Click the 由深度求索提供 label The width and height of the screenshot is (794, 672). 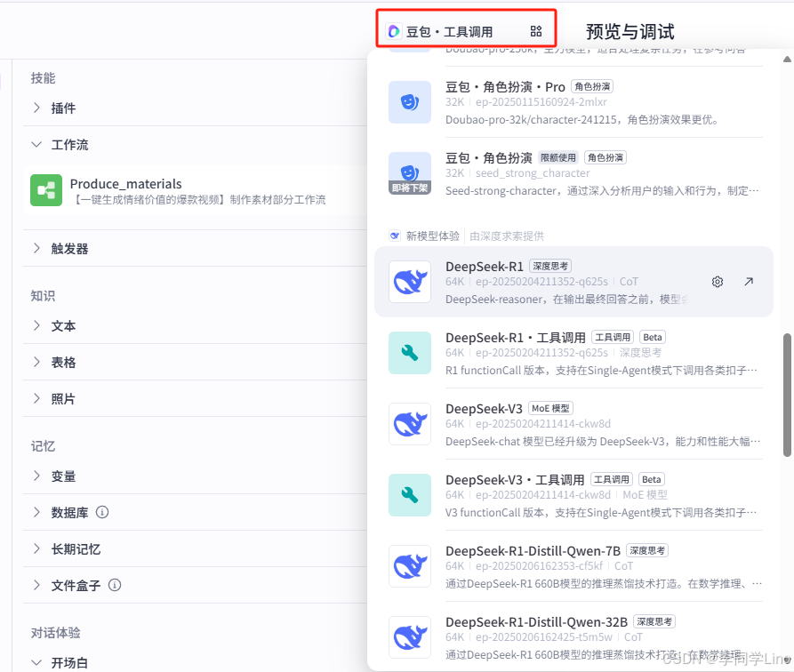coord(507,236)
